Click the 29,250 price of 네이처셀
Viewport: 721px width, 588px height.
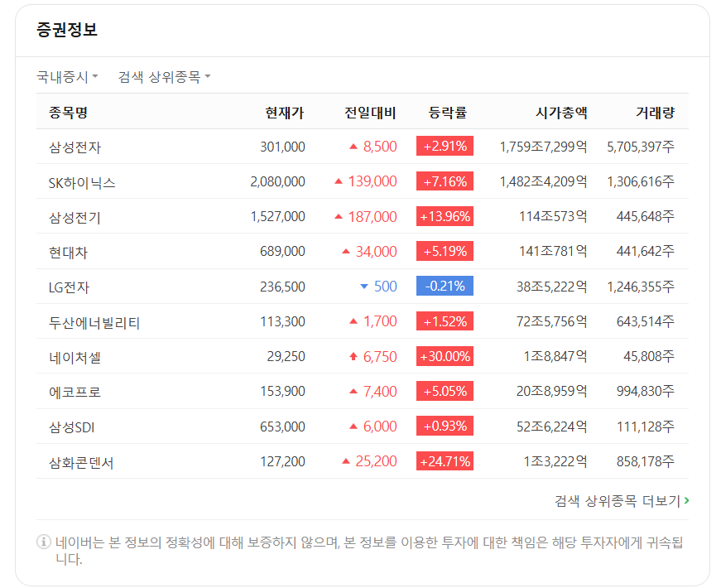tap(286, 357)
